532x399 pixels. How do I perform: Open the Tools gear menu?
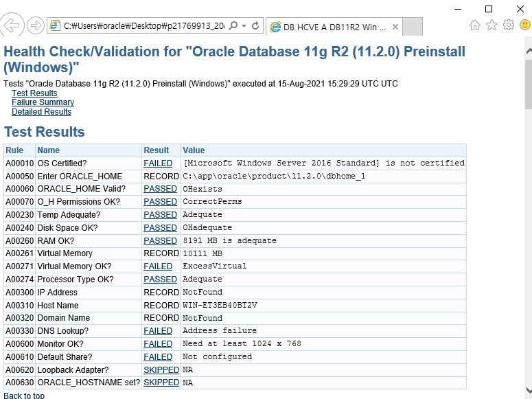click(x=508, y=25)
